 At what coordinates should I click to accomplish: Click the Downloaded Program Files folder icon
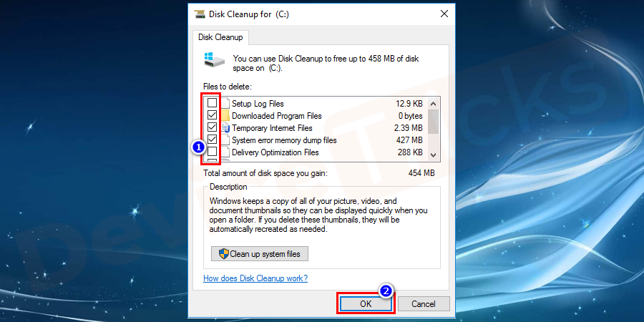coord(225,115)
